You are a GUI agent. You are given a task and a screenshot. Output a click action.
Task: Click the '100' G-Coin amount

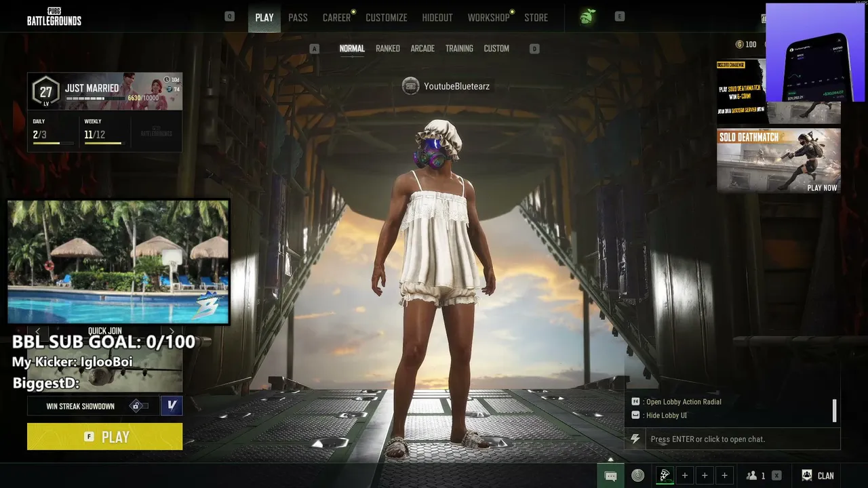pos(751,45)
